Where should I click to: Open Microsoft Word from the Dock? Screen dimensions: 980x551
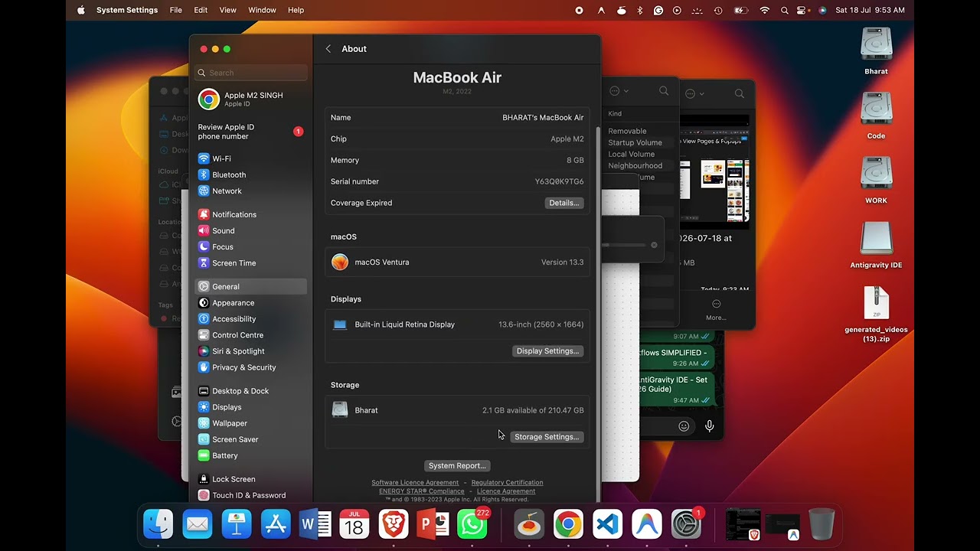(x=315, y=524)
